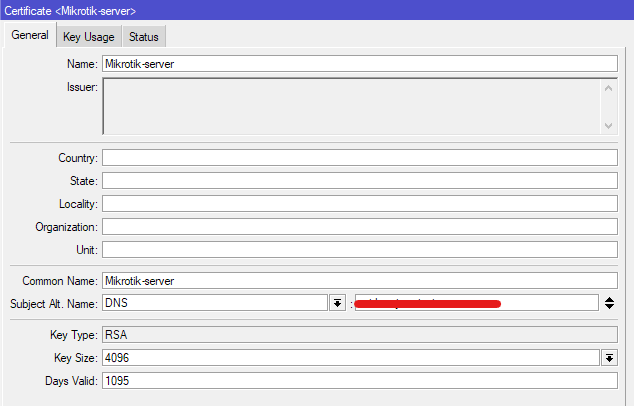Click the Subject Alt. Name value field
The image size is (634, 406).
click(476, 303)
